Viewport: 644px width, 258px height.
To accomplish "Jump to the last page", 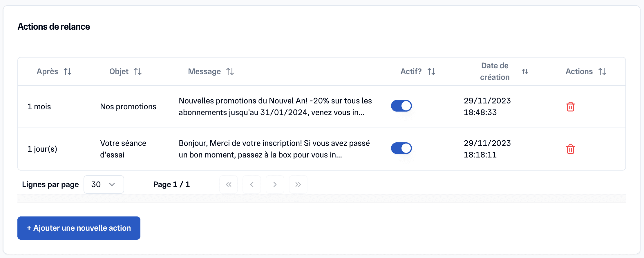I will [x=298, y=184].
